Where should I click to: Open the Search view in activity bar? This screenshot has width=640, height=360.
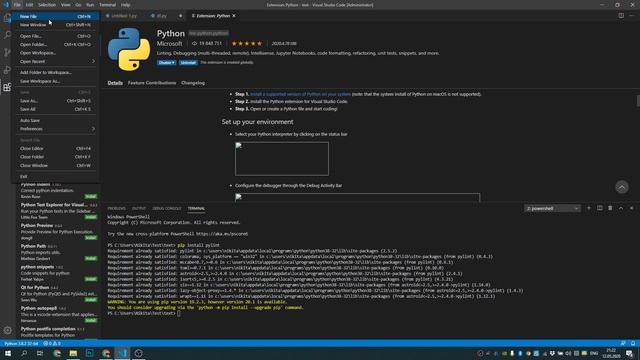pyautogui.click(x=7, y=35)
